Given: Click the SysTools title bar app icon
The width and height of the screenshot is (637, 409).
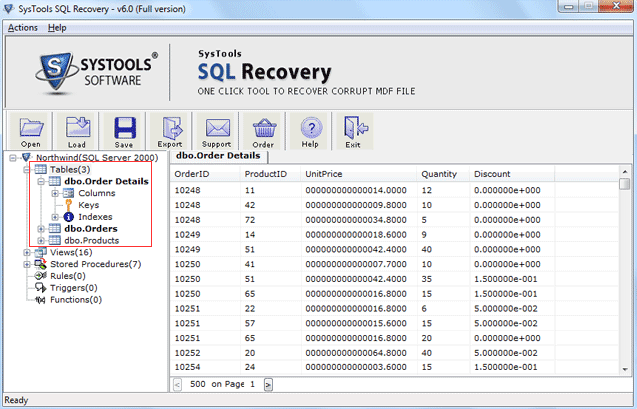Looking at the screenshot, I should click(8, 8).
